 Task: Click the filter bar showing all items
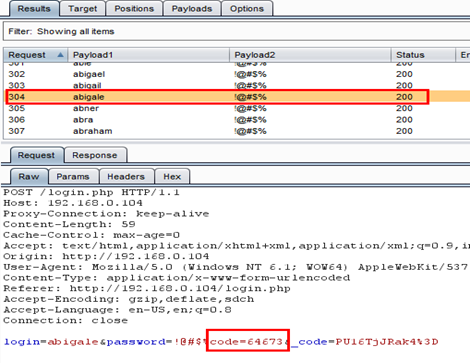tap(236, 31)
